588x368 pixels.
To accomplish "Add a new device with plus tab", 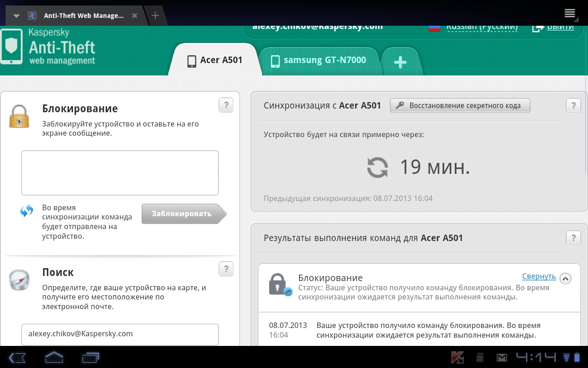I will (400, 62).
